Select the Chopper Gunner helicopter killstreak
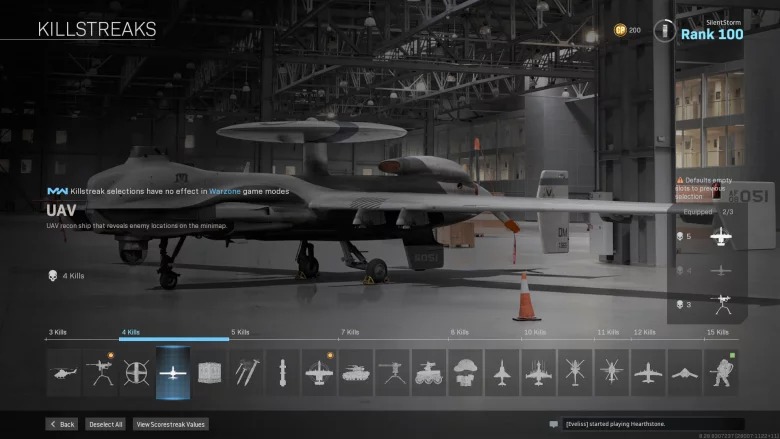780x439 pixels. pos(575,373)
